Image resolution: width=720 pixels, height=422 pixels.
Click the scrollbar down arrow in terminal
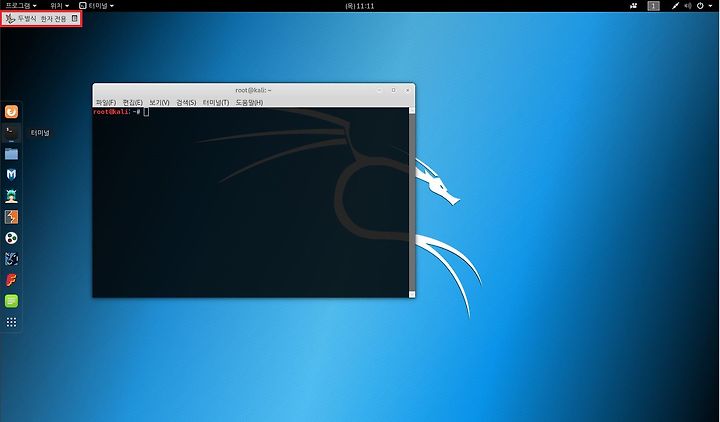coord(412,294)
